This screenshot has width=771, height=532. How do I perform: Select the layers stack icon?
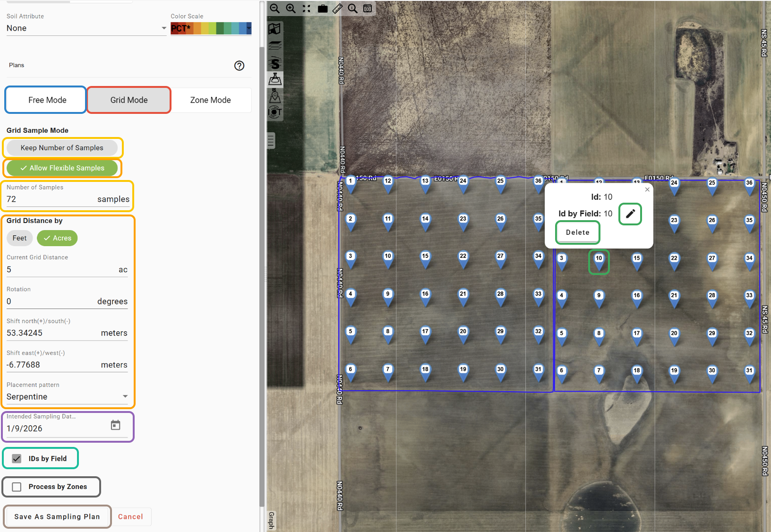point(275,46)
